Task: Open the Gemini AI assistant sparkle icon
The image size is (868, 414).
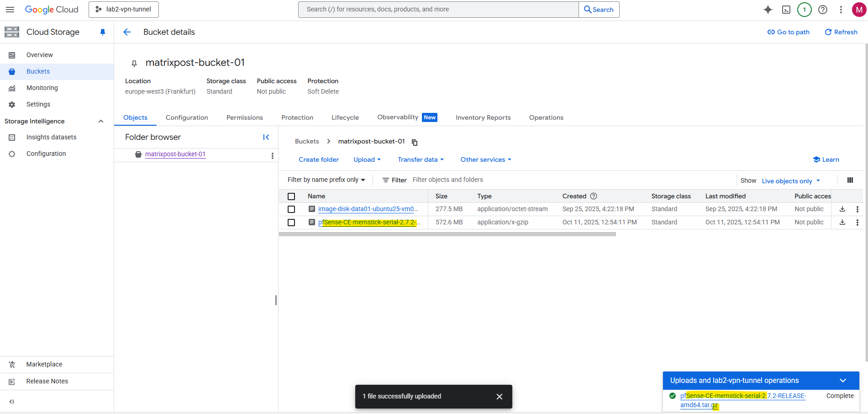Action: [x=768, y=10]
